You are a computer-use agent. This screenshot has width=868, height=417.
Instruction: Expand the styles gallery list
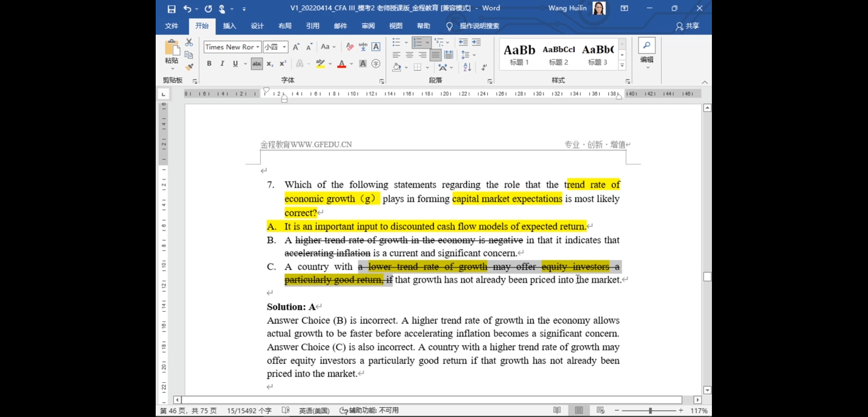622,65
